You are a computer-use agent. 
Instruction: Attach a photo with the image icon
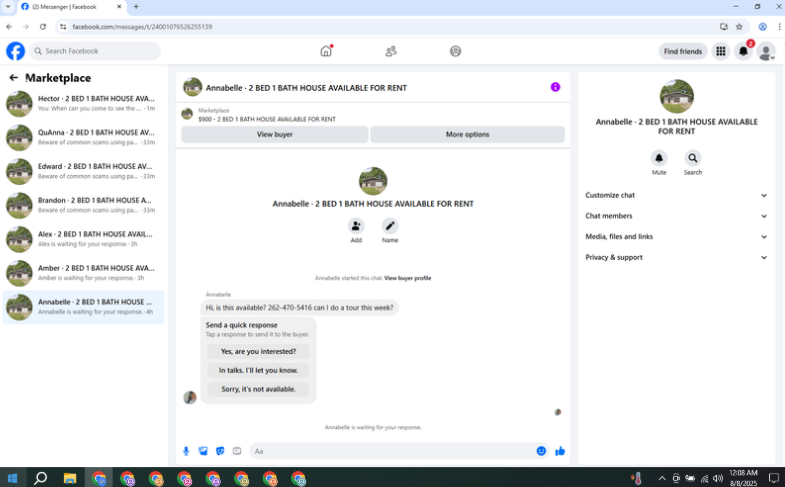203,451
